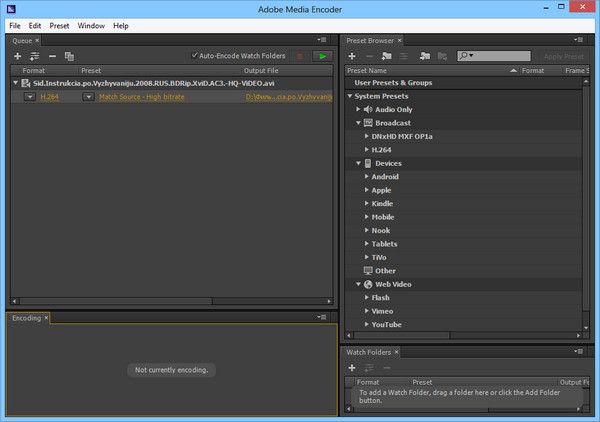Viewport: 600px width, 422px height.
Task: Start the queue with the green play button
Action: pos(322,56)
